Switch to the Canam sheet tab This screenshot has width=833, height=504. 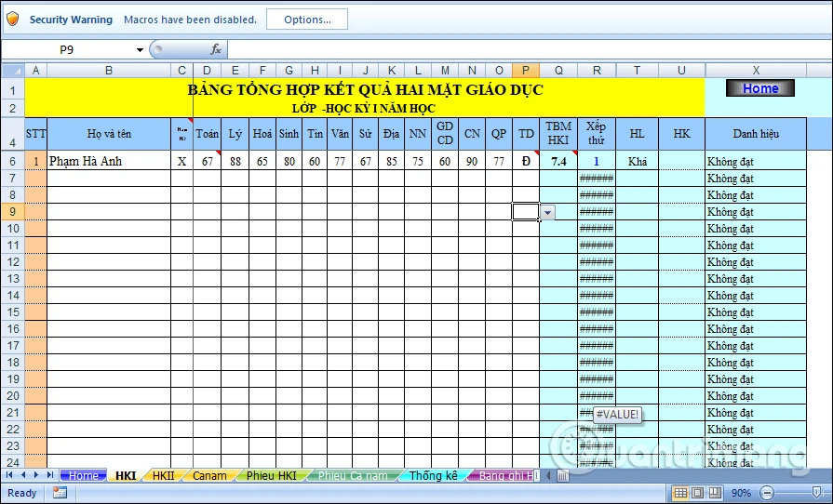tap(209, 475)
